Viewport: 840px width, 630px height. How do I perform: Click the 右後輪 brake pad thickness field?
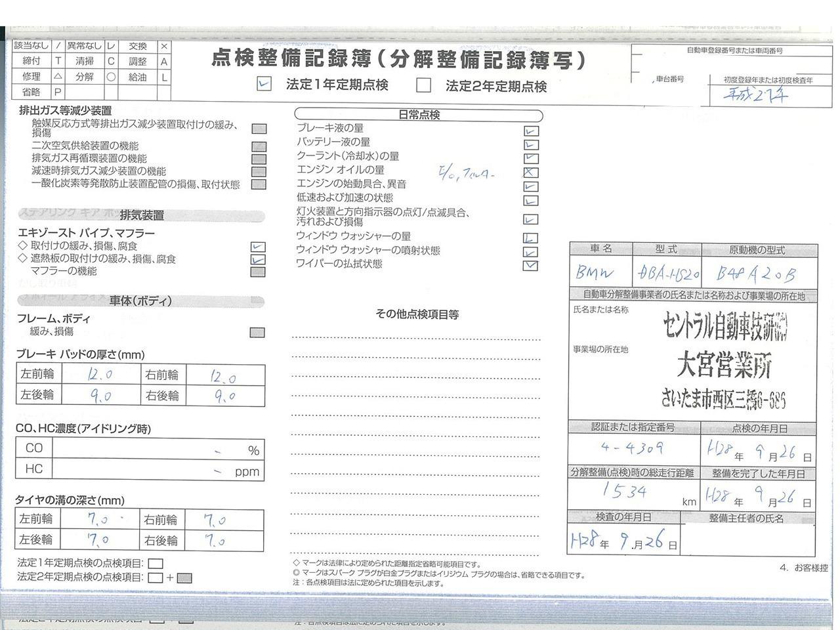(224, 396)
